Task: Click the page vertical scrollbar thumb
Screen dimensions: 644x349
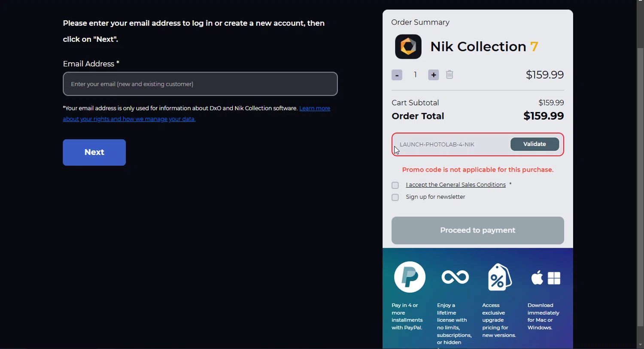Action: [x=640, y=187]
